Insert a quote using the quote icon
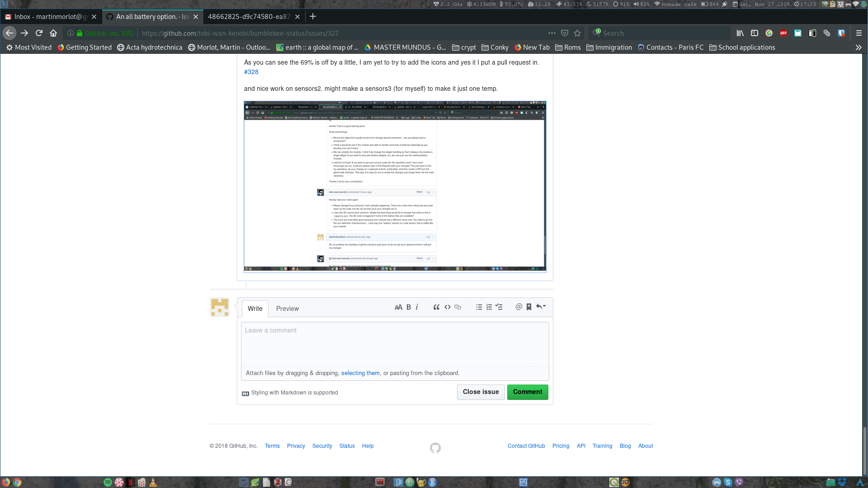This screenshot has height=488, width=868. 436,307
